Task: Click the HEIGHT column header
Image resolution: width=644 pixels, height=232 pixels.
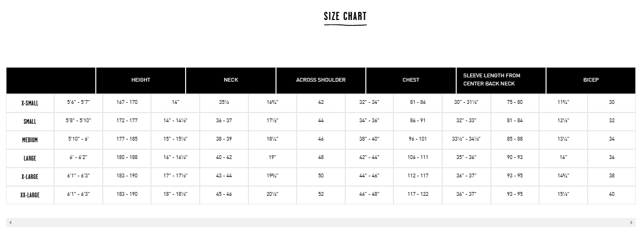Action: pos(141,80)
